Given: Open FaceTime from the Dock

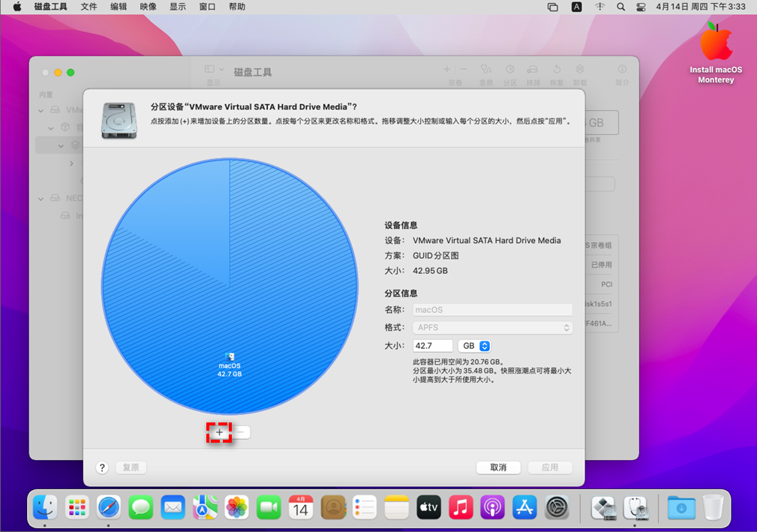Looking at the screenshot, I should [x=269, y=507].
